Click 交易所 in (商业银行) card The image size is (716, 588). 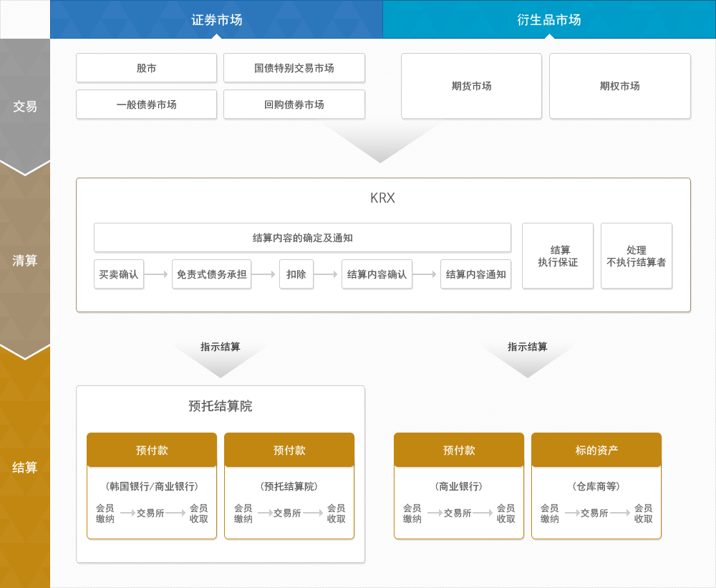coord(458,513)
